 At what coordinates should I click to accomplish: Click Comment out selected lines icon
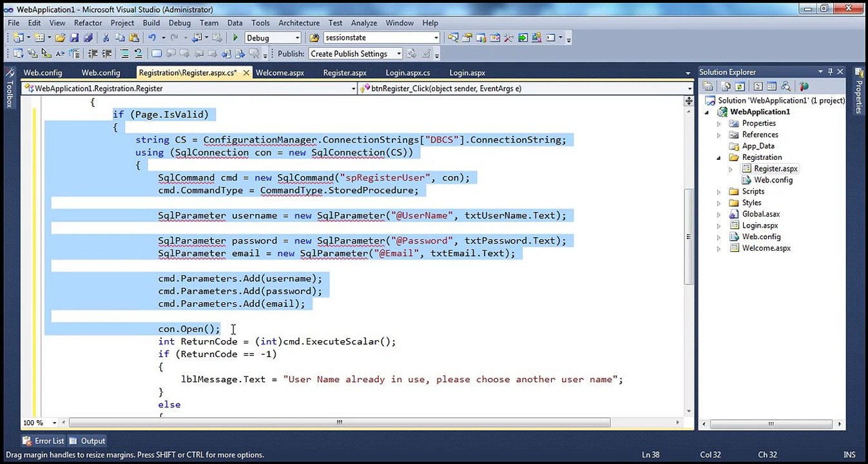(x=124, y=53)
